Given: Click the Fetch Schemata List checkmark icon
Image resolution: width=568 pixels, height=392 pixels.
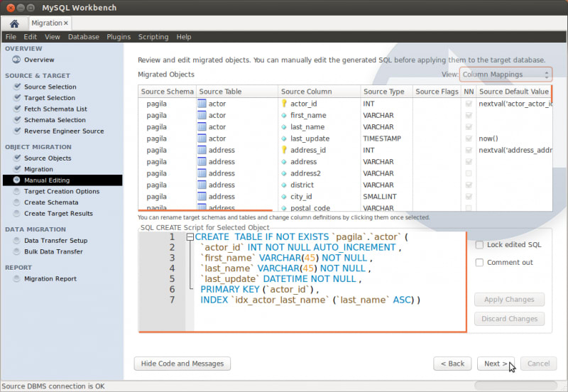Looking at the screenshot, I should [x=17, y=109].
